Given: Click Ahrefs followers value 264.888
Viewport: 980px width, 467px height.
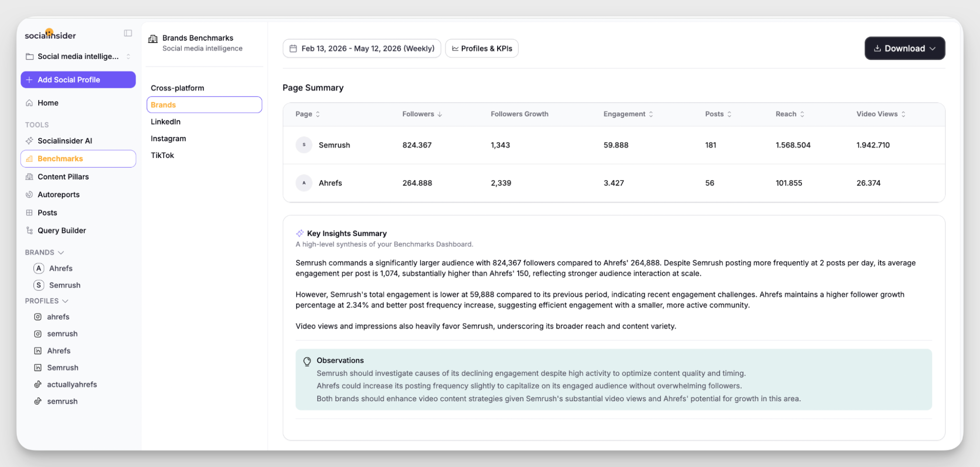Looking at the screenshot, I should (x=417, y=183).
